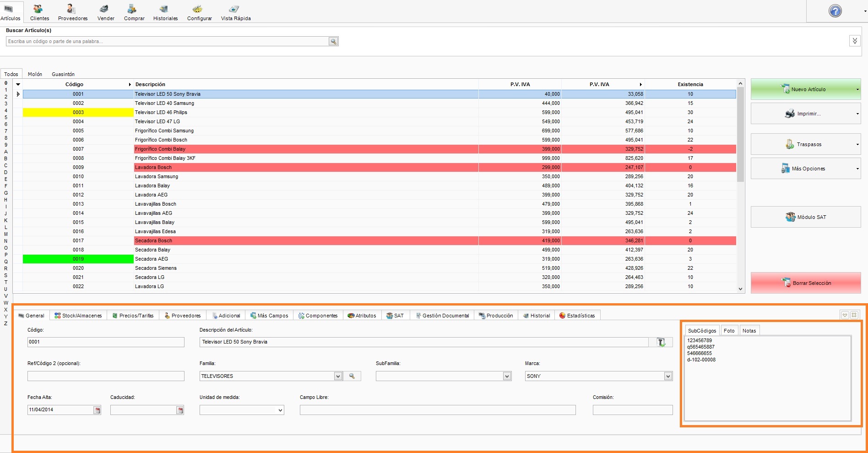Expand the Marca combo box
Viewport: 868px width, 453px height.
[x=668, y=376]
